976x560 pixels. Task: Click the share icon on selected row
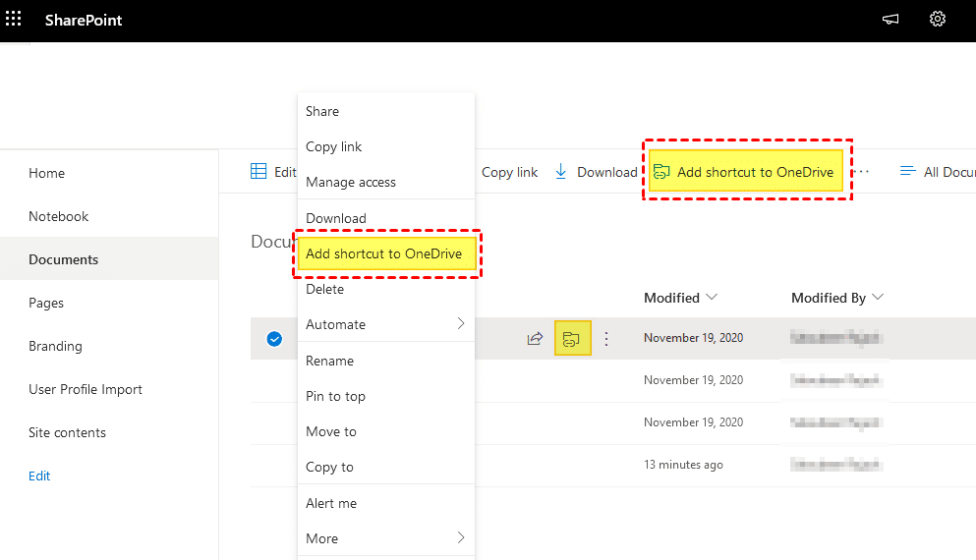(x=535, y=339)
